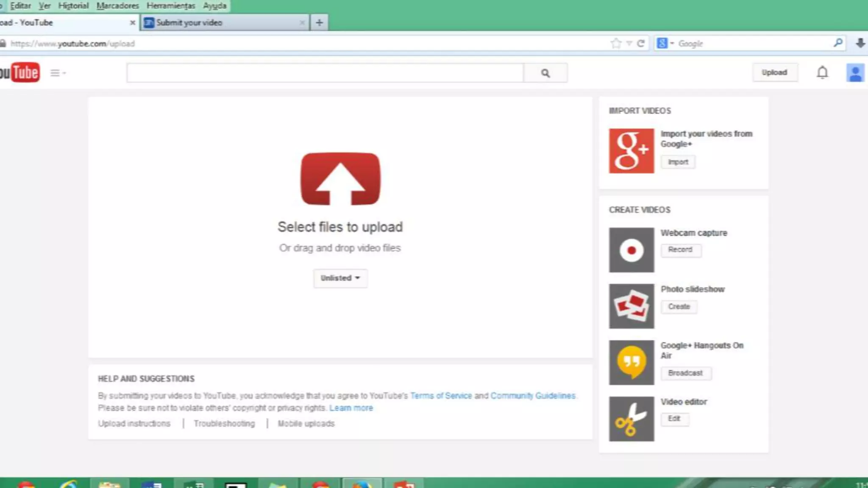Open the Historial menu
This screenshot has height=488, width=868.
pos(73,6)
